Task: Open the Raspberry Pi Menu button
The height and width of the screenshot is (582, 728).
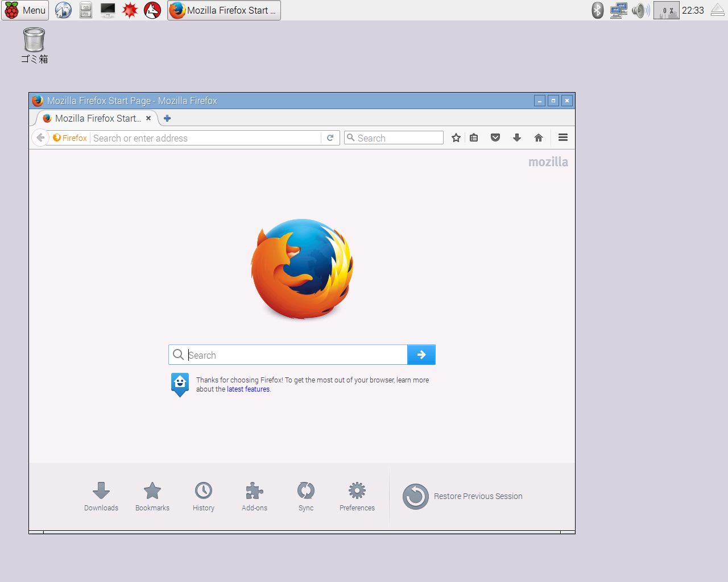Action: click(x=25, y=10)
